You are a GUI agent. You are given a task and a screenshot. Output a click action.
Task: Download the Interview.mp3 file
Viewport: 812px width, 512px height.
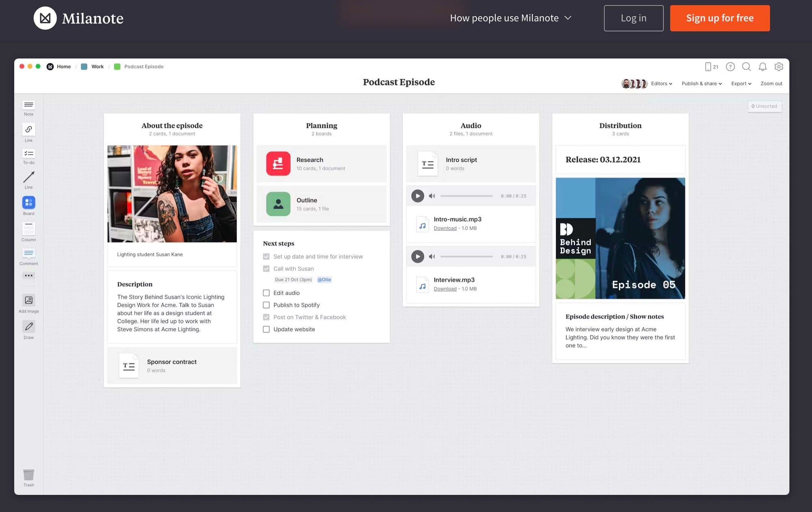tap(445, 289)
